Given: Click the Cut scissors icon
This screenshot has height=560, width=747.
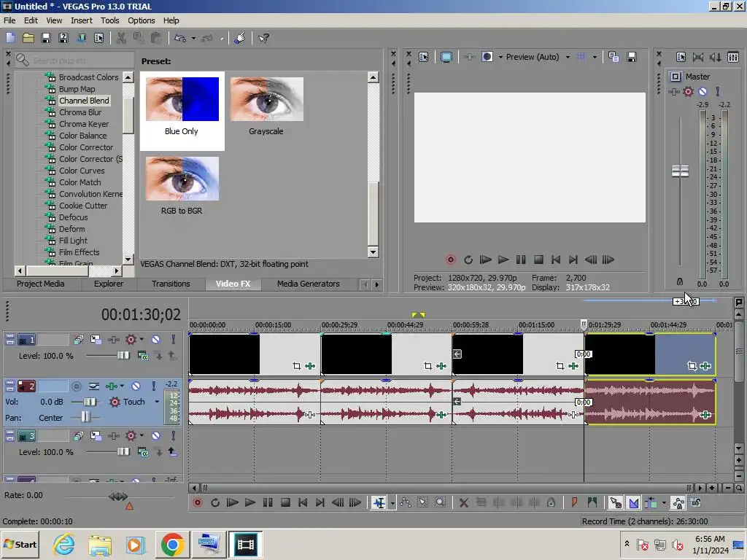Looking at the screenshot, I should (121, 38).
